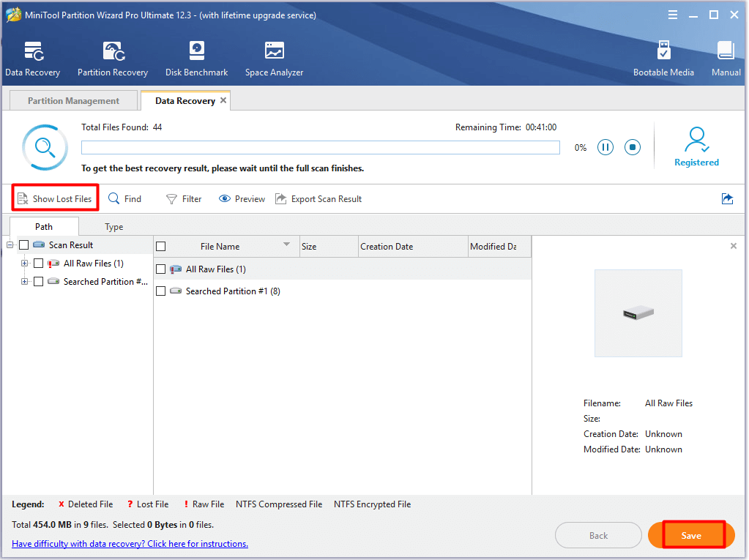The height and width of the screenshot is (560, 749).
Task: Click the scan magnifier spinner icon
Action: pyautogui.click(x=45, y=148)
